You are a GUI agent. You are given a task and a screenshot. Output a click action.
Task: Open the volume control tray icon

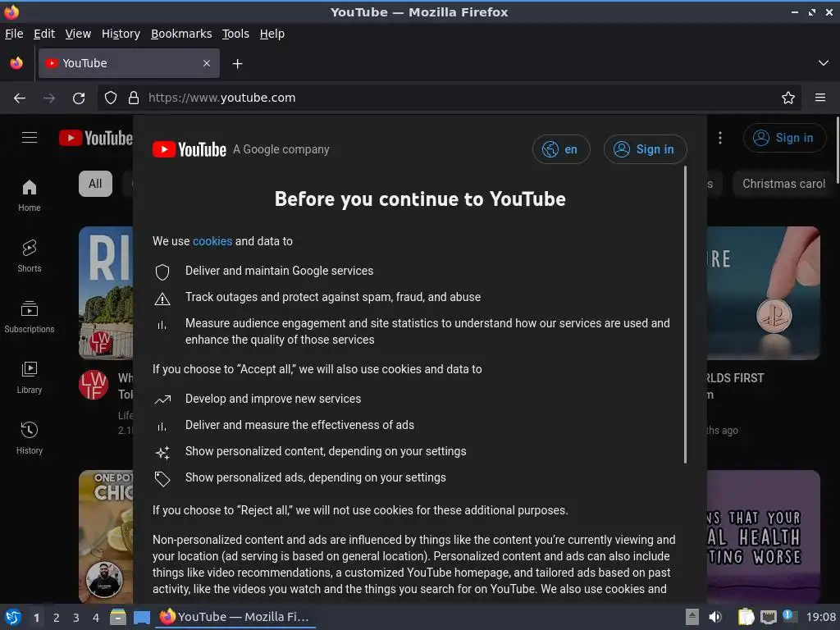click(715, 617)
